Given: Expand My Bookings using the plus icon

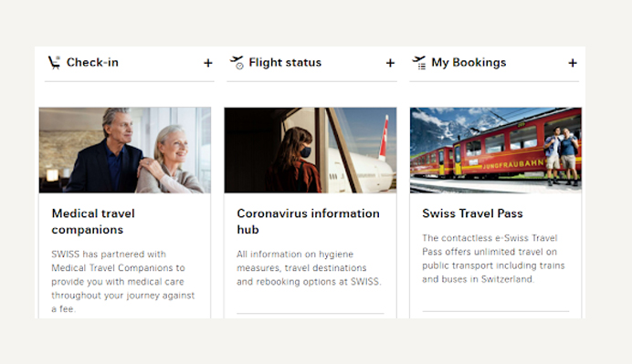Looking at the screenshot, I should point(573,63).
